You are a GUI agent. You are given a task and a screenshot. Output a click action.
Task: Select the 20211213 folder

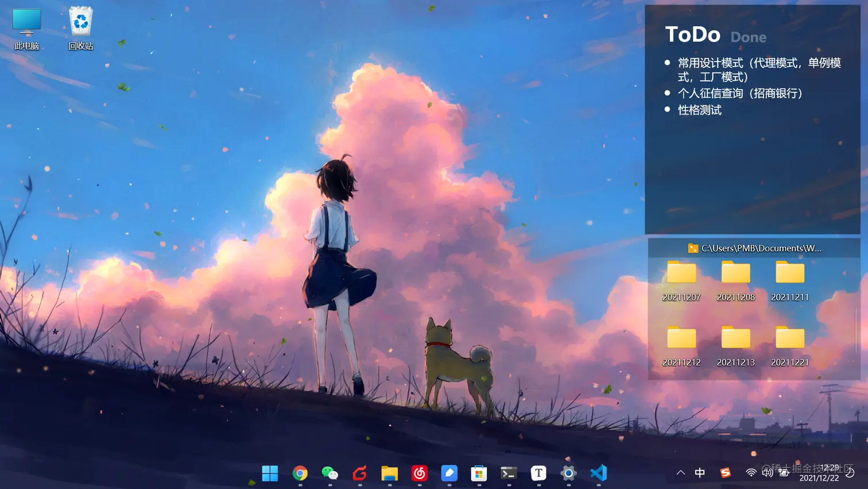(736, 346)
